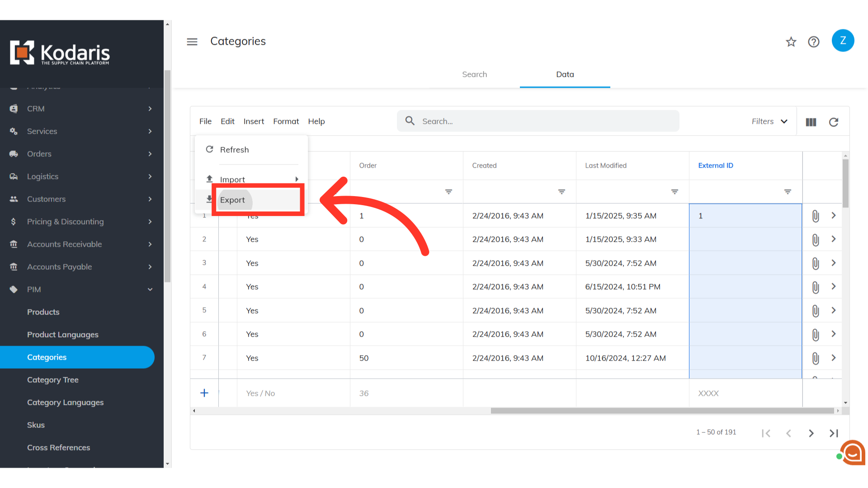868x488 pixels.
Task: Open Order column filter icon
Action: coord(448,192)
